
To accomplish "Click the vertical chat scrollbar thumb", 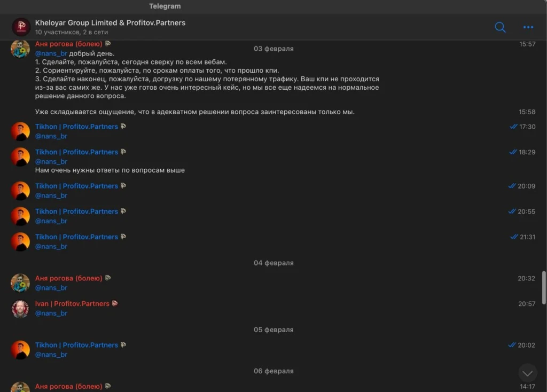I will (x=544, y=288).
